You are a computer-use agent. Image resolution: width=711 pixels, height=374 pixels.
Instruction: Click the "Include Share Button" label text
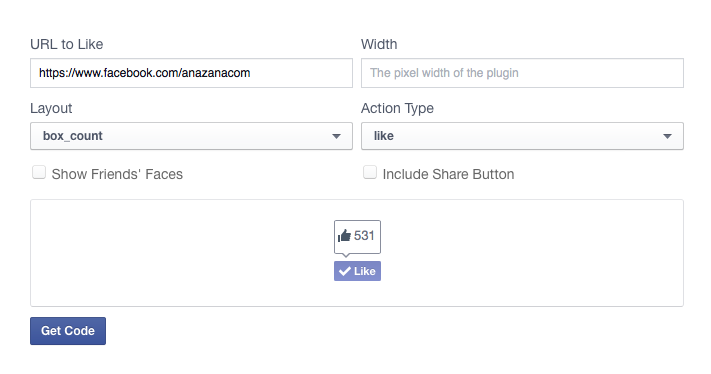448,174
